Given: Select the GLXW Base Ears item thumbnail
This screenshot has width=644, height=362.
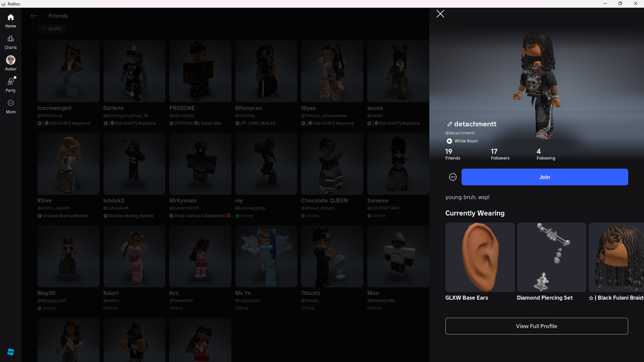Looking at the screenshot, I should click(x=480, y=257).
